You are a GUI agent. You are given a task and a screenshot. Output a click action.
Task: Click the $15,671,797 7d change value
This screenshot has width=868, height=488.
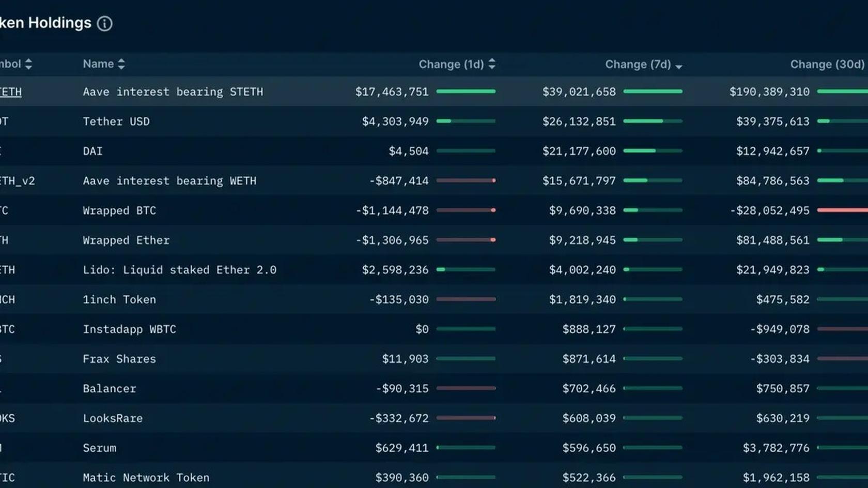[x=579, y=181]
